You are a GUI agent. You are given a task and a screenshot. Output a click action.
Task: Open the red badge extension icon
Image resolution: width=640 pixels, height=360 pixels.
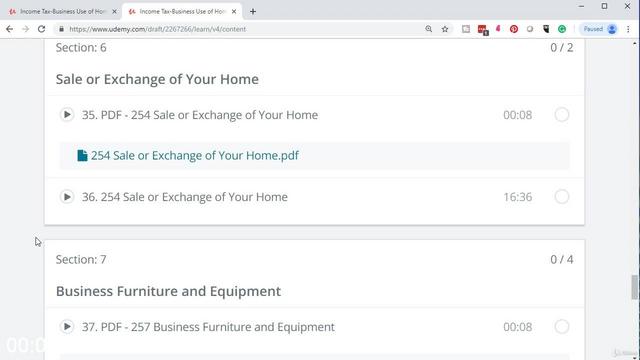tap(482, 29)
